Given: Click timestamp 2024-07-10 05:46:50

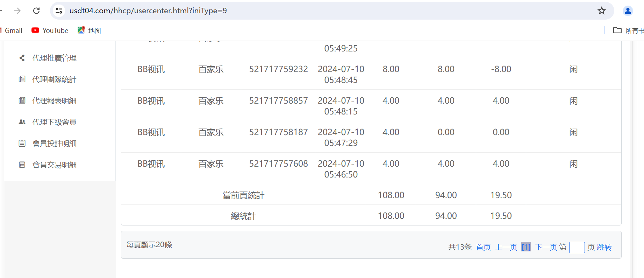Looking at the screenshot, I should (341, 169).
